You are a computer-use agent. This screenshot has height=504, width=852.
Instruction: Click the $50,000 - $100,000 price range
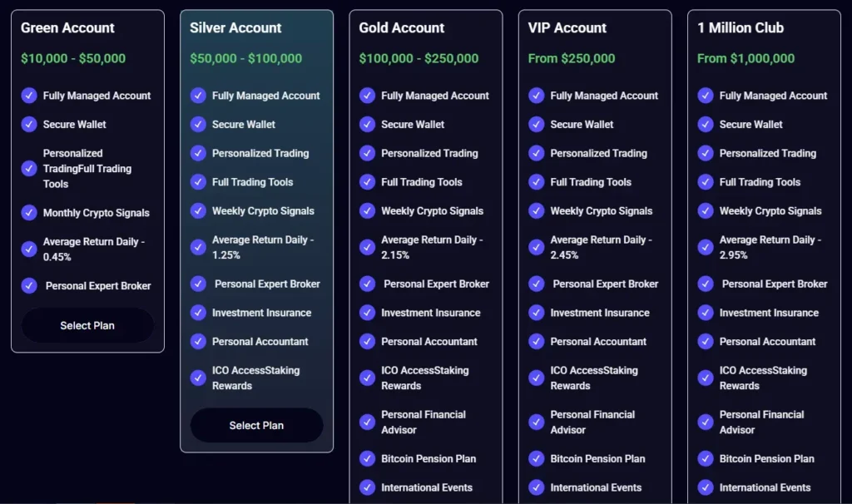pyautogui.click(x=246, y=58)
